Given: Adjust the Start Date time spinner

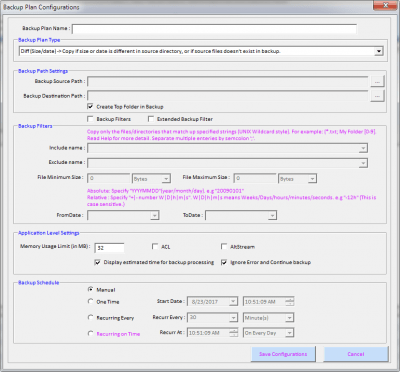Looking at the screenshot, I should coord(290,302).
